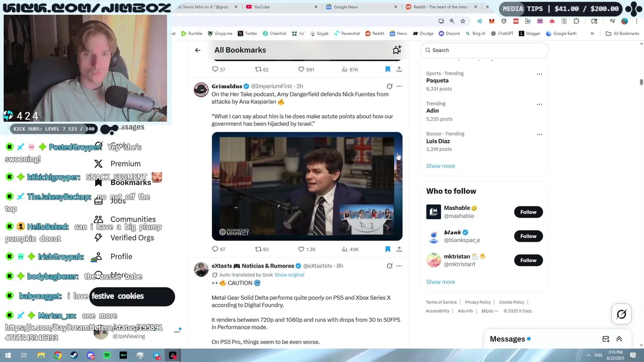This screenshot has width=644, height=362.
Task: View analytics of Grimaldus post (49K views)
Action: (350, 249)
